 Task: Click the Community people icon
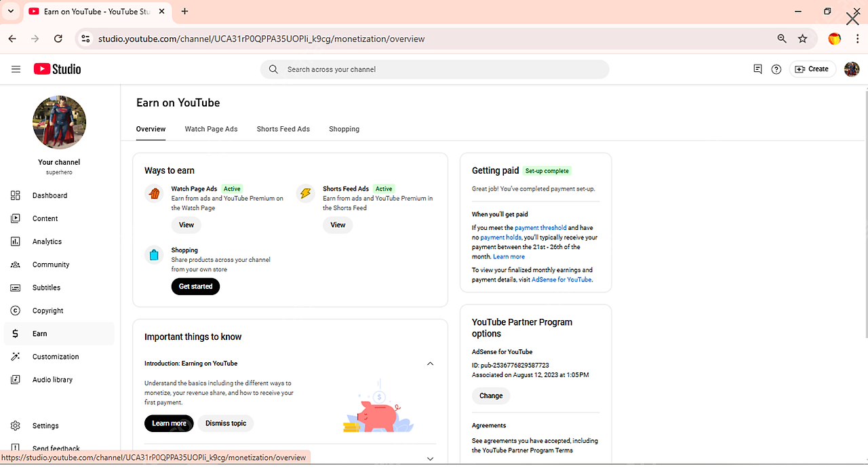coord(16,265)
